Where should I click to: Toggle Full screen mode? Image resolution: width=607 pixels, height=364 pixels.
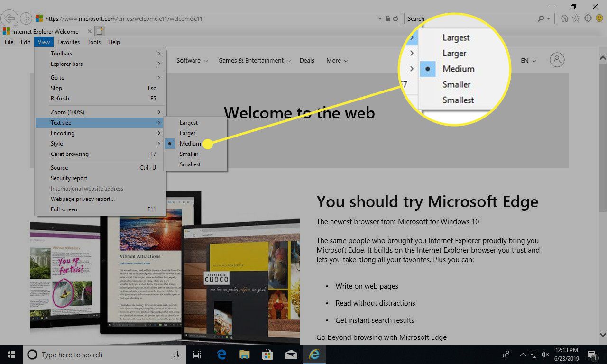click(x=100, y=209)
